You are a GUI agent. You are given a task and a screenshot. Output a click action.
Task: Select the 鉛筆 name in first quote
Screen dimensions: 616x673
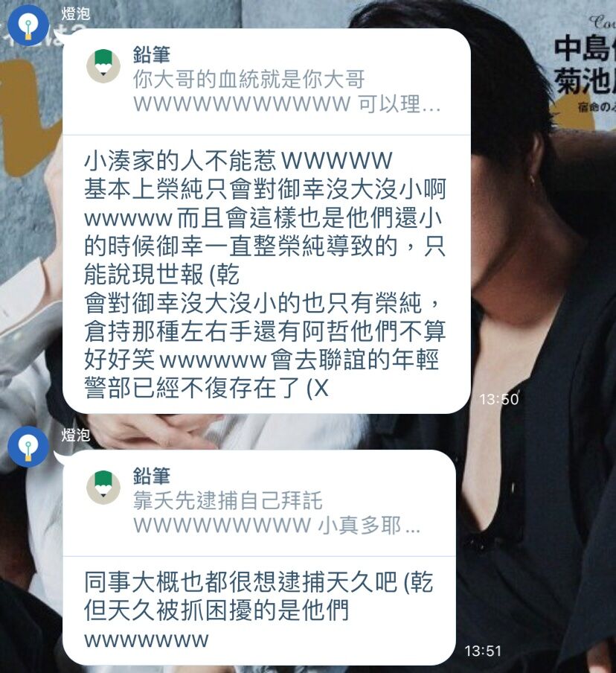click(x=152, y=54)
